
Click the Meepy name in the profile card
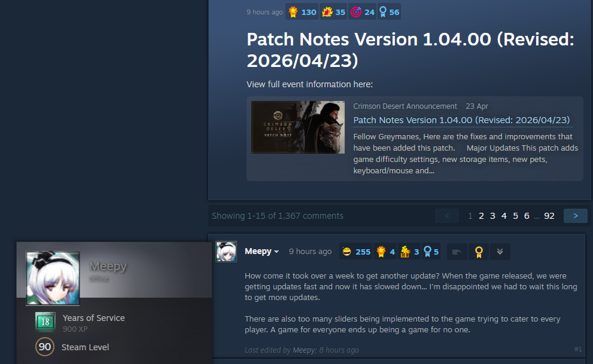pyautogui.click(x=108, y=266)
